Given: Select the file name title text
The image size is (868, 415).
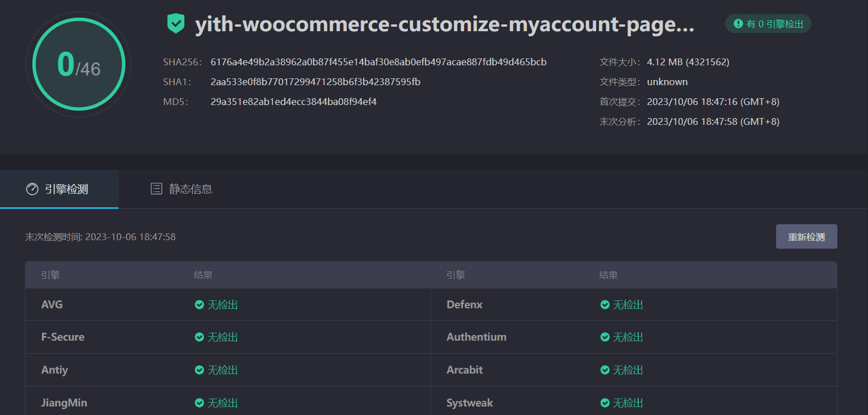Looking at the screenshot, I should click(445, 25).
